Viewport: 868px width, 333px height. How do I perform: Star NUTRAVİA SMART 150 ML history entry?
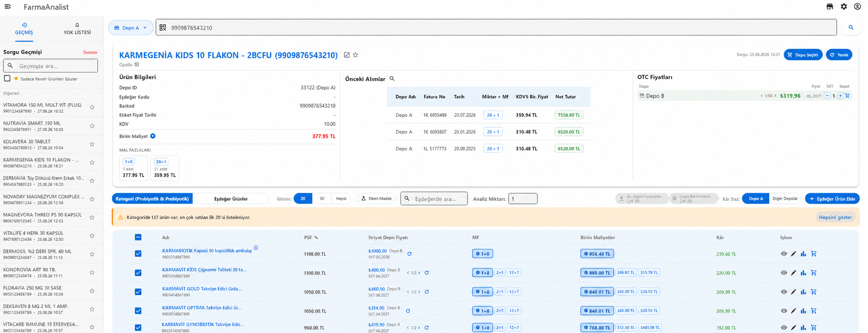(x=92, y=126)
